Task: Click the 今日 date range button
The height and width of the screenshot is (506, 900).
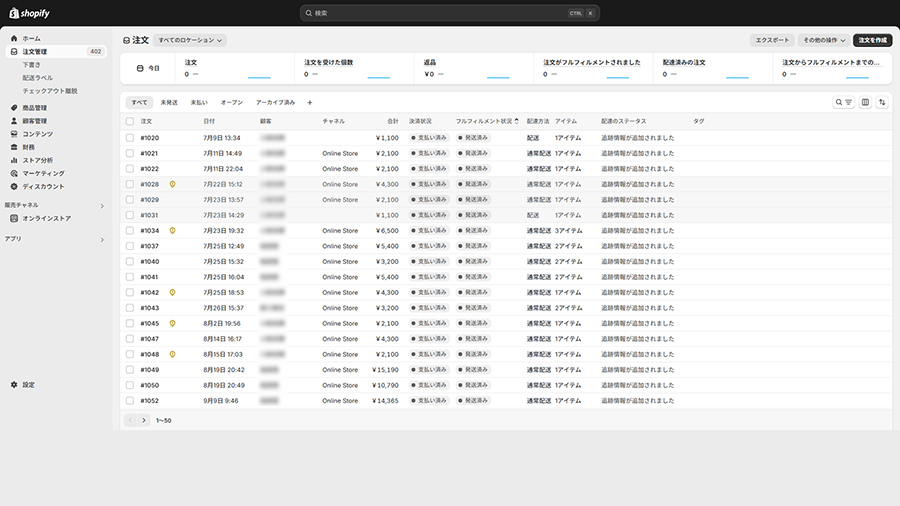Action: click(x=148, y=68)
